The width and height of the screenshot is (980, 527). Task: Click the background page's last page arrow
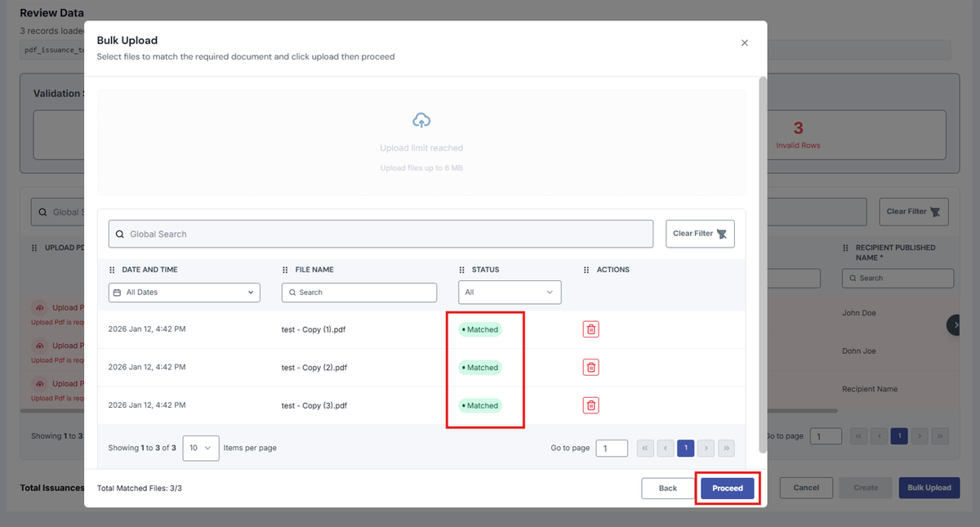940,436
